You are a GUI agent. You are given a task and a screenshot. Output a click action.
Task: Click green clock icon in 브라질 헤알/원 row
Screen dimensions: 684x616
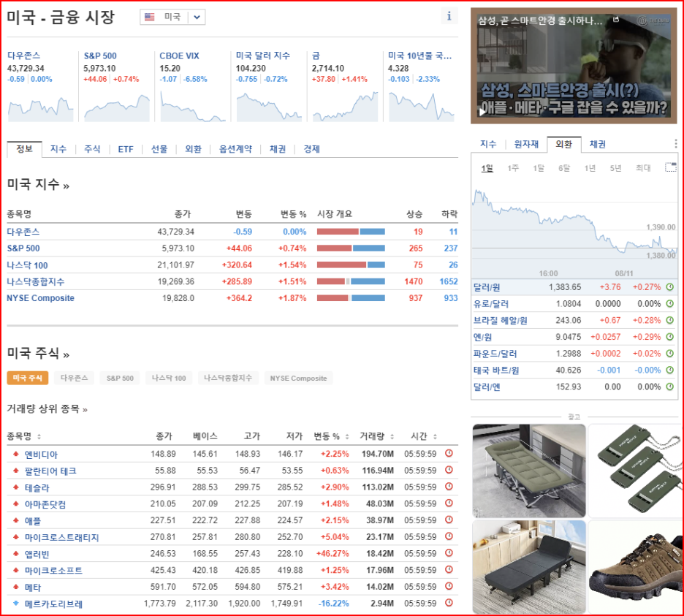[670, 320]
